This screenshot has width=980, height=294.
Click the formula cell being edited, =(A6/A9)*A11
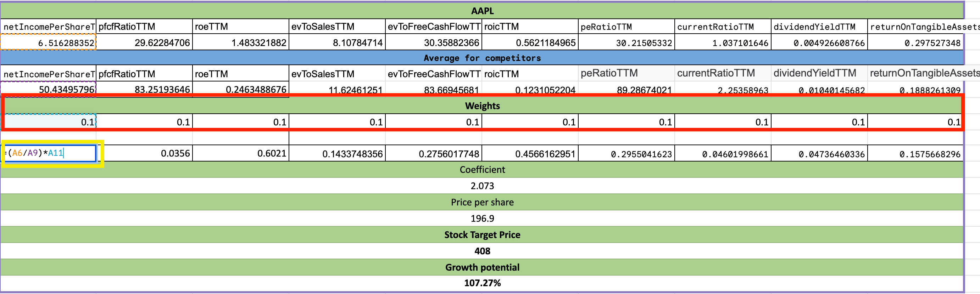tap(49, 153)
